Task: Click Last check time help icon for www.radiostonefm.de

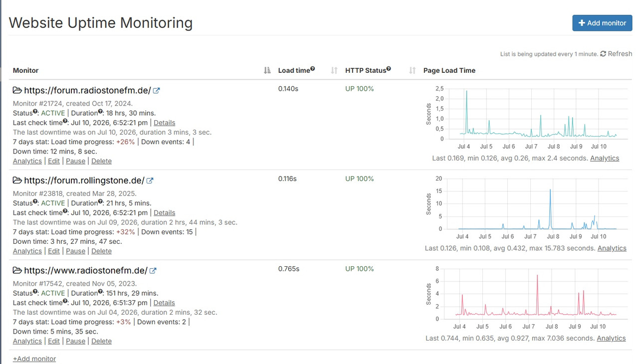Action: pos(65,301)
